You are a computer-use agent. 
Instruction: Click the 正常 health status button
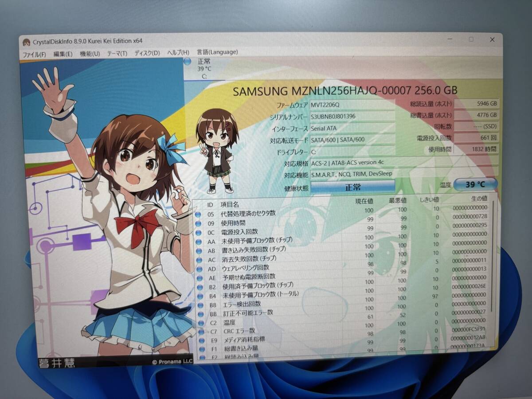pos(353,187)
